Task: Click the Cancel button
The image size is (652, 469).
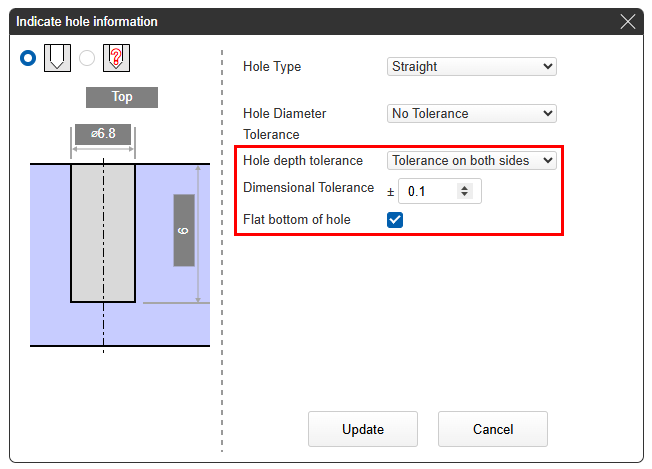Action: 492,429
